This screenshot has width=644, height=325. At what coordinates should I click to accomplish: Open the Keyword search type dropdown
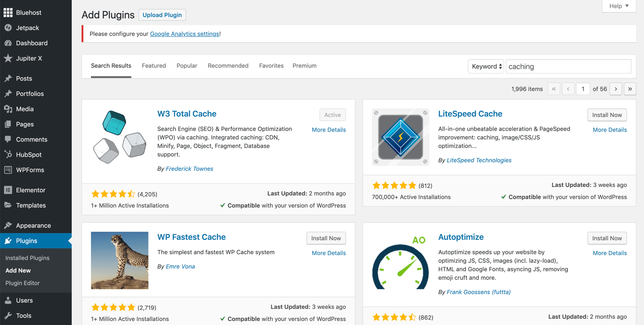[486, 67]
